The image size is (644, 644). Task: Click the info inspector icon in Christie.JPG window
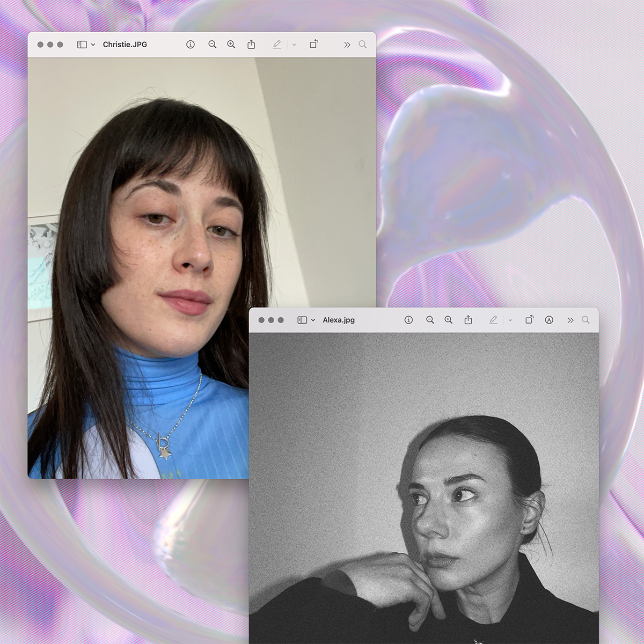[191, 45]
